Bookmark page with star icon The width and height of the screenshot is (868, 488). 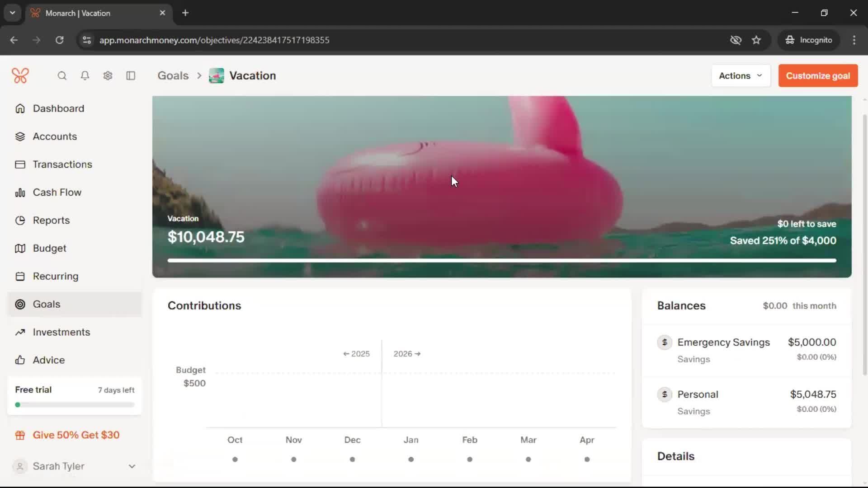coord(756,40)
